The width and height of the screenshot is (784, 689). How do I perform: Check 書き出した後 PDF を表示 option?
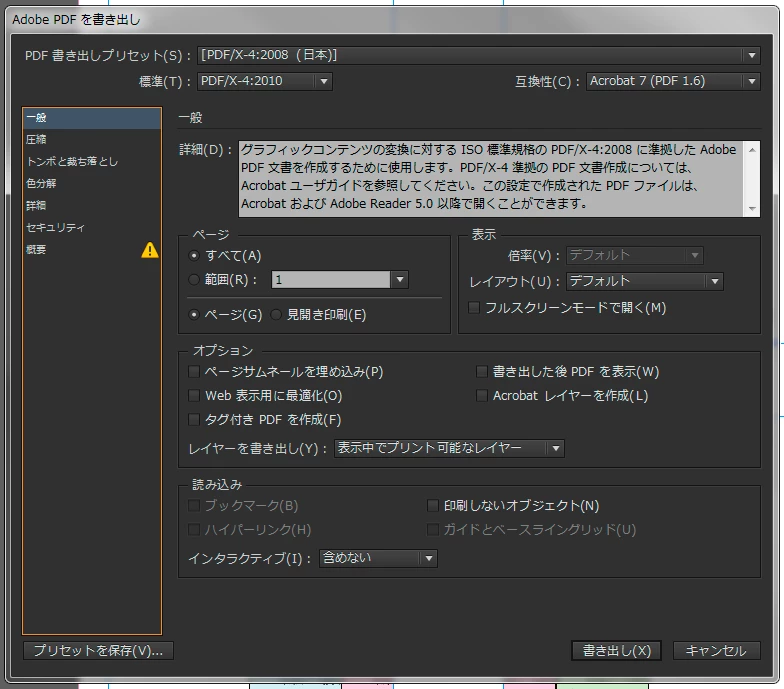click(482, 372)
